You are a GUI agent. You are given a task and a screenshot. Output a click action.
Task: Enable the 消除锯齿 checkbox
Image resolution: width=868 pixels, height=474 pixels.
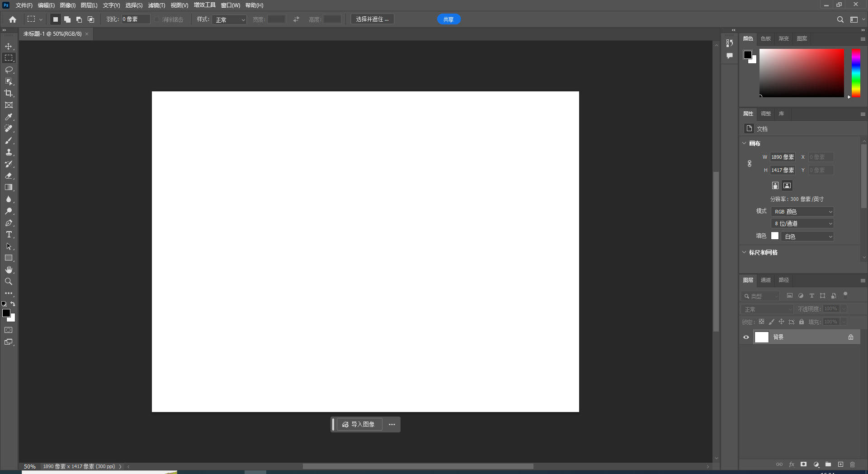(156, 19)
